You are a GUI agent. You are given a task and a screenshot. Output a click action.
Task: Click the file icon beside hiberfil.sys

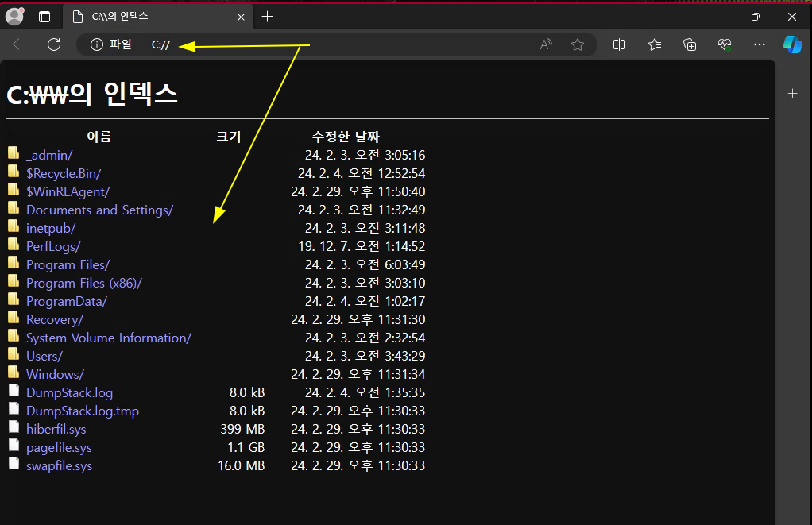point(14,427)
